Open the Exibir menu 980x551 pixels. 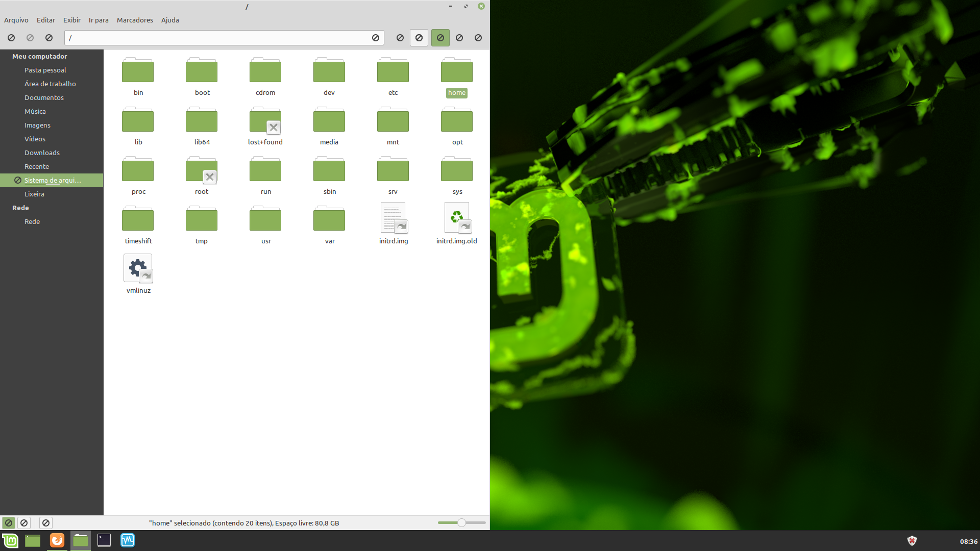pyautogui.click(x=72, y=20)
